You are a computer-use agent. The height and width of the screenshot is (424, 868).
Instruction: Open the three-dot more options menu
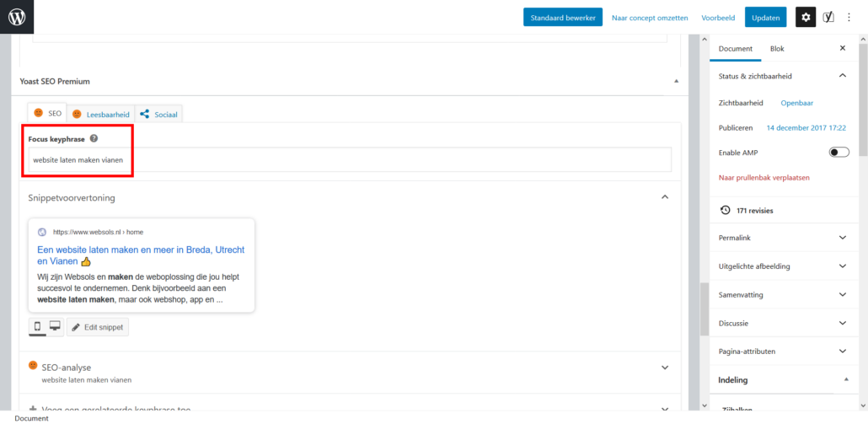849,17
